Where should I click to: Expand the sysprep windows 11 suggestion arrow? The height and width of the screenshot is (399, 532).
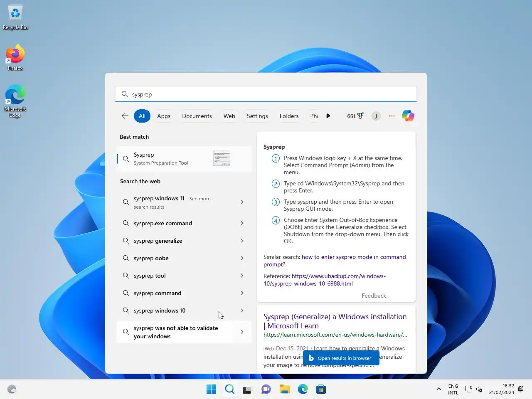tap(242, 202)
